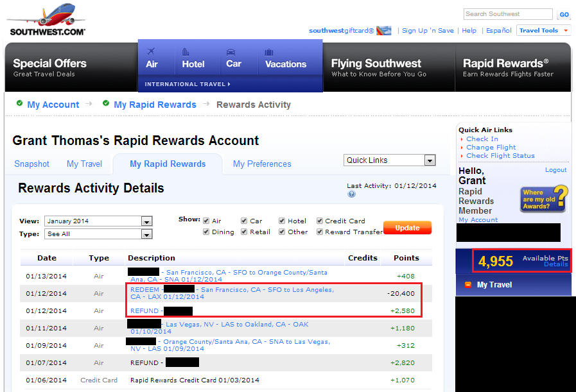Click the Type column header
The image size is (576, 392).
pos(99,258)
